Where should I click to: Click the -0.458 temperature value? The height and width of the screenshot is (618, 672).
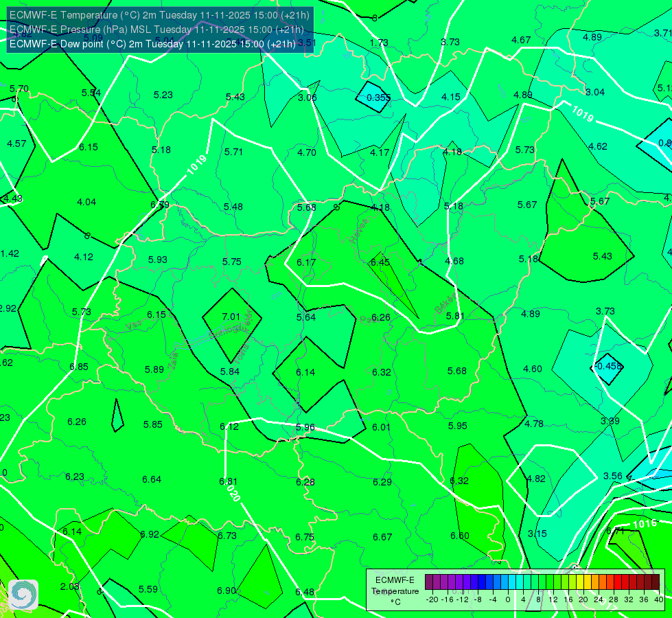click(608, 366)
